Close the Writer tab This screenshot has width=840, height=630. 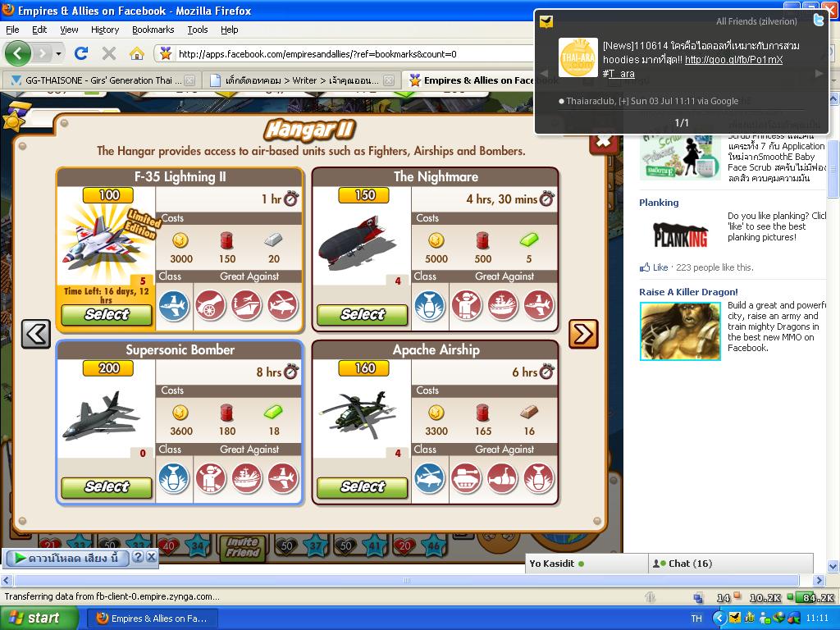[389, 80]
